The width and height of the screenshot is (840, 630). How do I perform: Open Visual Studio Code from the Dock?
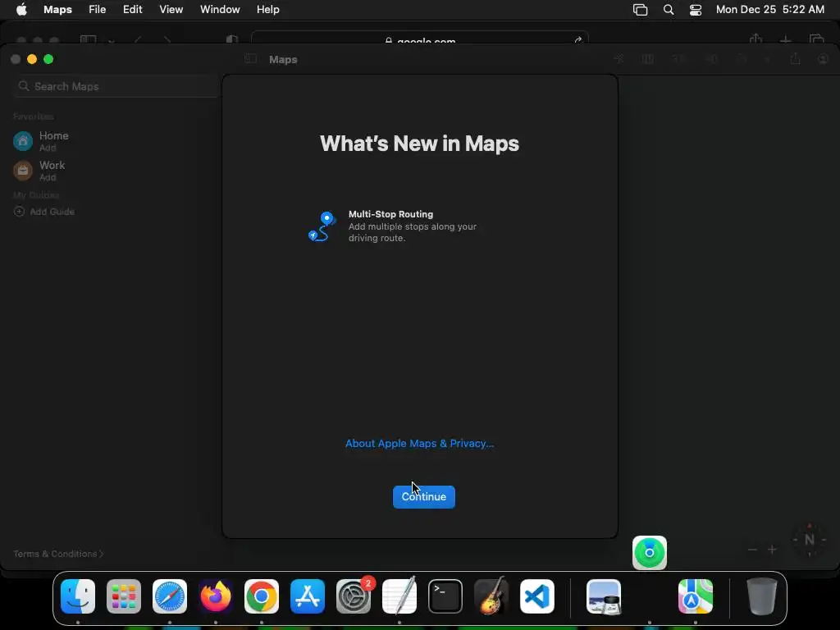(537, 596)
